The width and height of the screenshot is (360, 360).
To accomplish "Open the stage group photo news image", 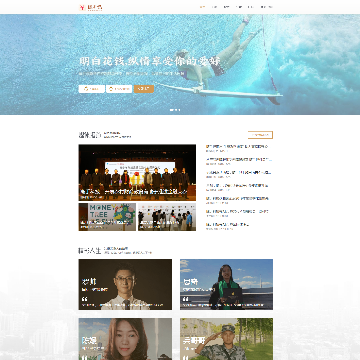I will tap(137, 173).
